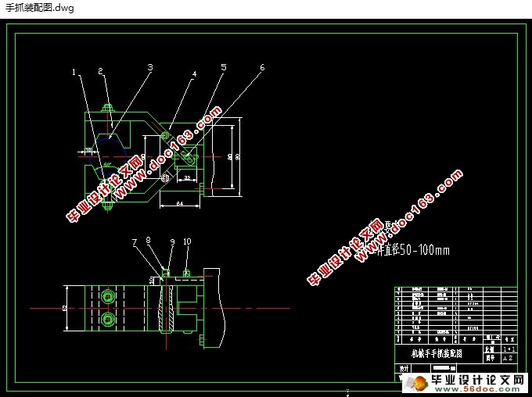Select part callout number 3

click(x=150, y=67)
